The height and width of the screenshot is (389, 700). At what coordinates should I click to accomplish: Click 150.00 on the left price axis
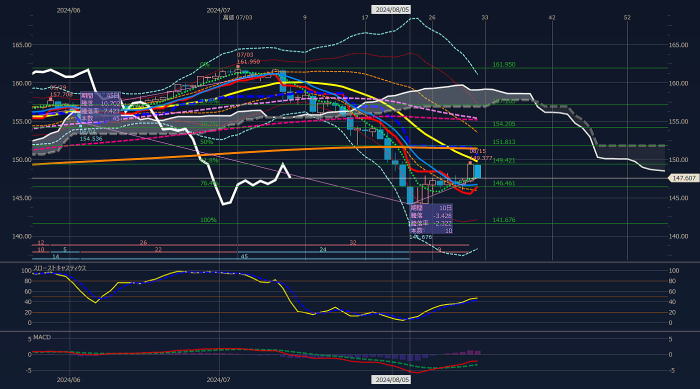click(22, 159)
